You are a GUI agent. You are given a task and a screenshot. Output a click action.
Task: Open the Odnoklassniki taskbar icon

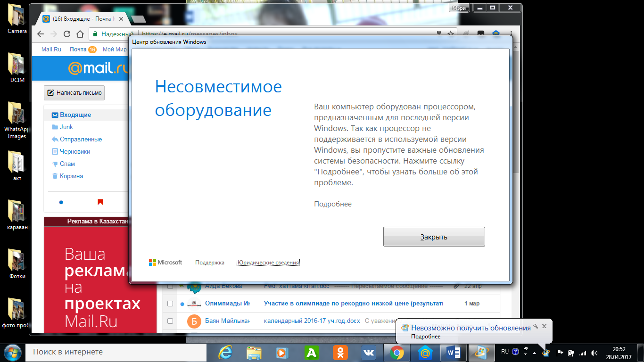[x=340, y=353]
